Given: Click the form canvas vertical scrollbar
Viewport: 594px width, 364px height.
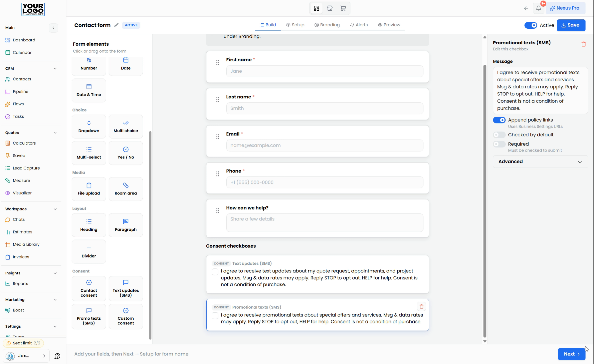Looking at the screenshot, I should (485, 201).
